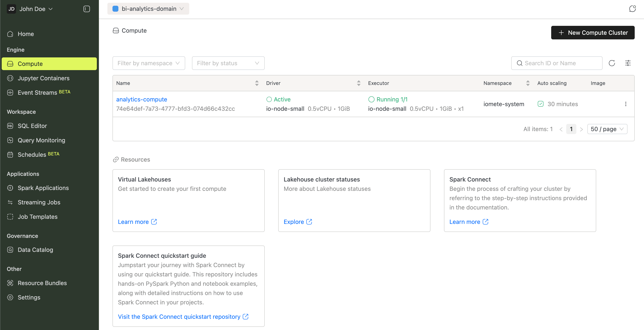Click the refresh icon beside search box
Viewport: 644px width, 330px height.
(x=611, y=63)
